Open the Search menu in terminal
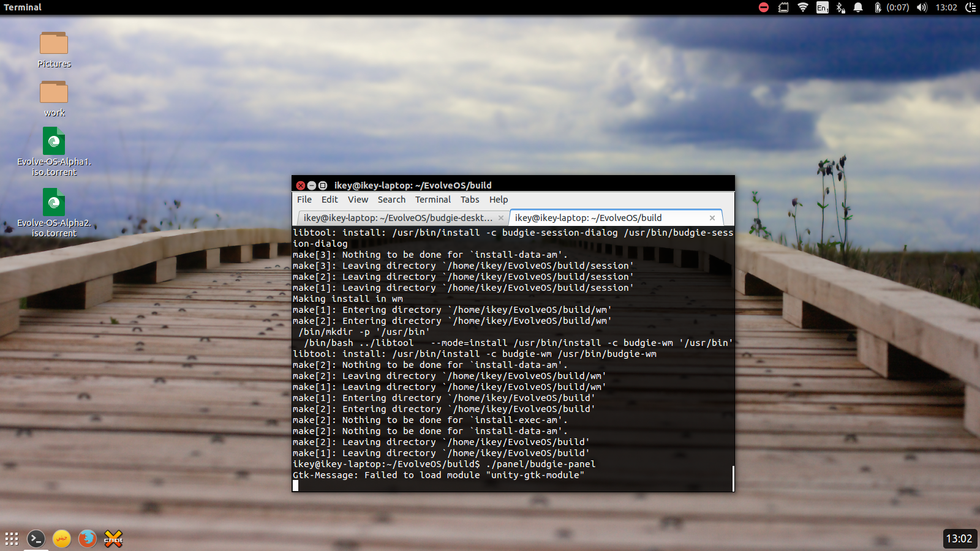Viewport: 980px width, 551px height. (x=391, y=200)
